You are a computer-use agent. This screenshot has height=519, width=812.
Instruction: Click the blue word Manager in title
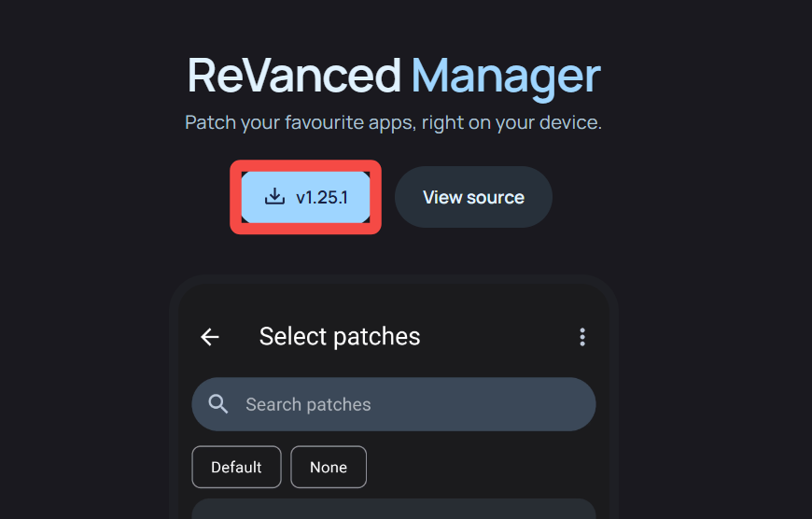(505, 77)
